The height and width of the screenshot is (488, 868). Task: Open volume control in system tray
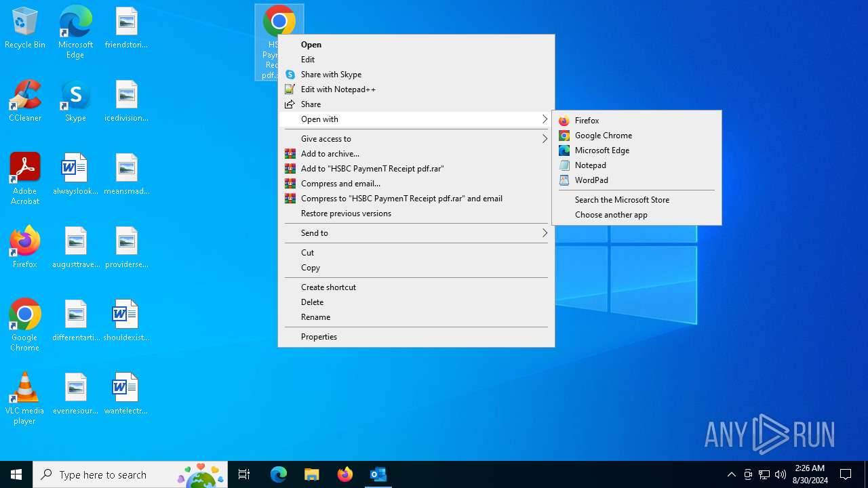pos(781,474)
